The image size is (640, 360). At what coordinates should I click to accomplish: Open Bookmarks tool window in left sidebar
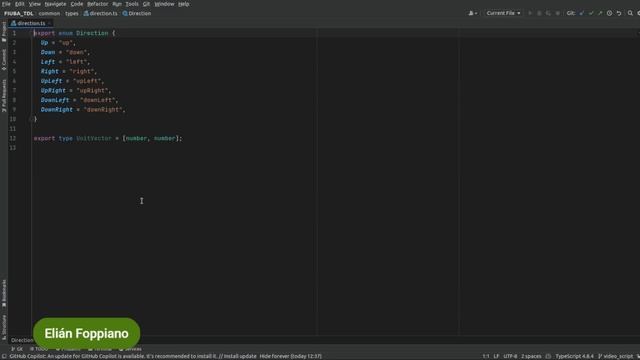[x=4, y=293]
